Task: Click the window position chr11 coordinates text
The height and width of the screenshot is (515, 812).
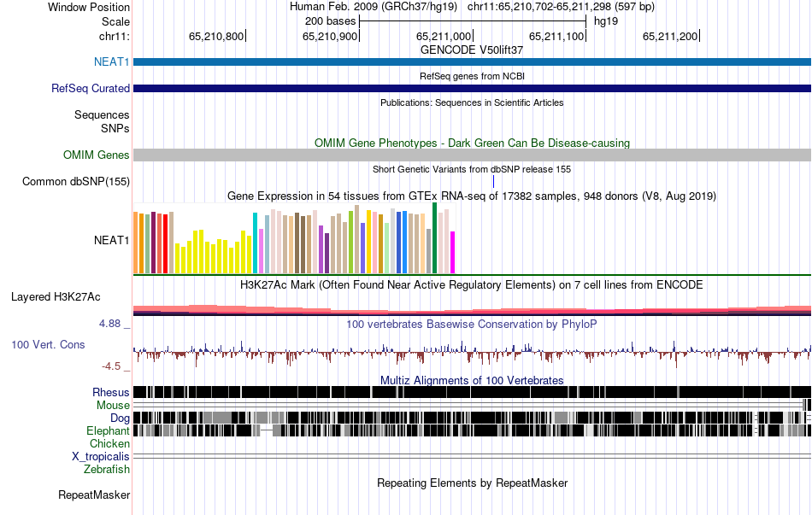Action: tap(561, 7)
